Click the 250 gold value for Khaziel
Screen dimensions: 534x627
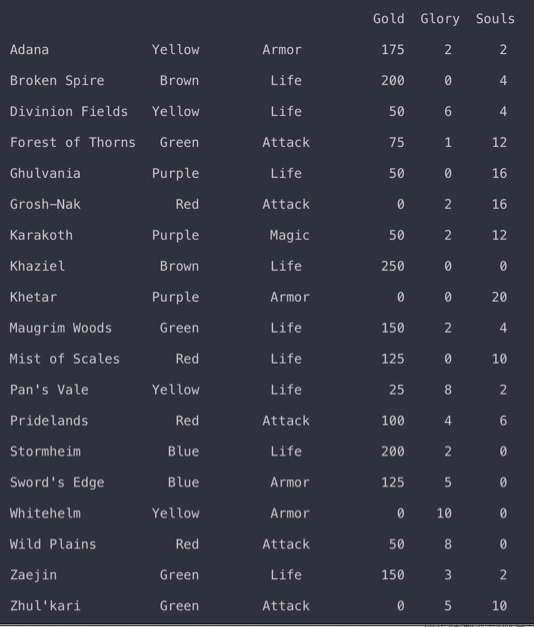(392, 266)
